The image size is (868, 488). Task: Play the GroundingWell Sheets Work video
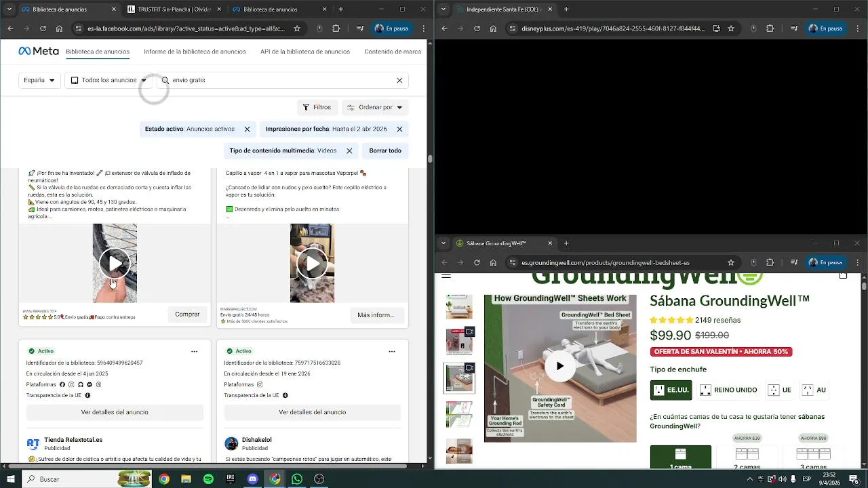tap(559, 366)
